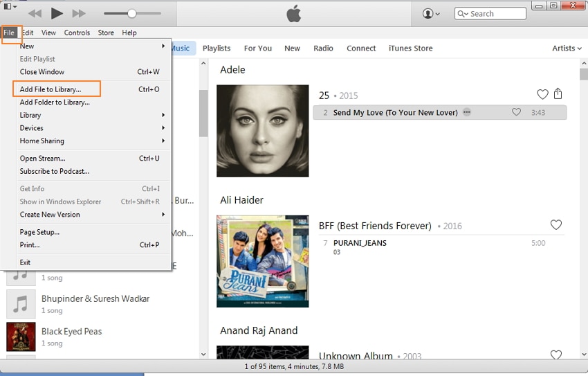The width and height of the screenshot is (588, 376).
Task: Expand the Create New Version submenu
Action: click(x=93, y=214)
